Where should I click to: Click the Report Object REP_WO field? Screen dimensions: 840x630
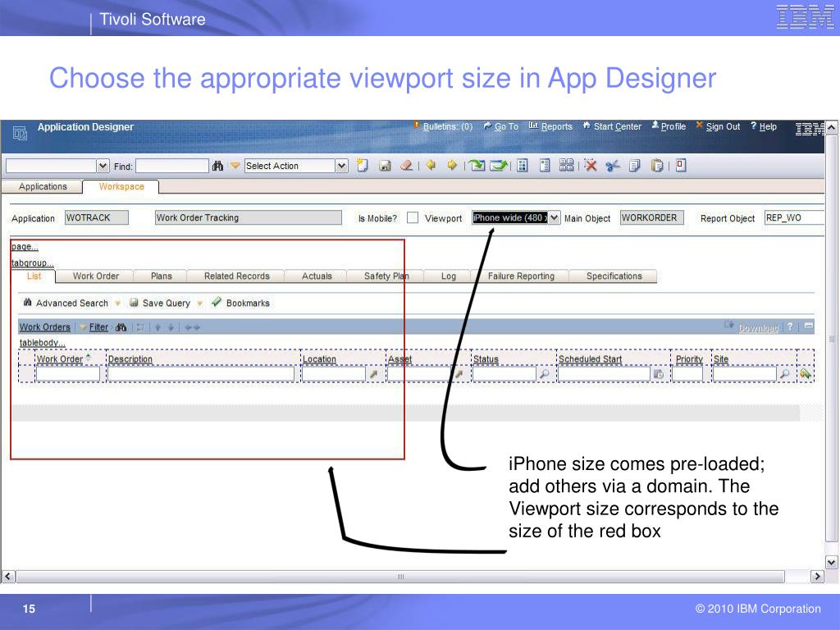pyautogui.click(x=794, y=217)
